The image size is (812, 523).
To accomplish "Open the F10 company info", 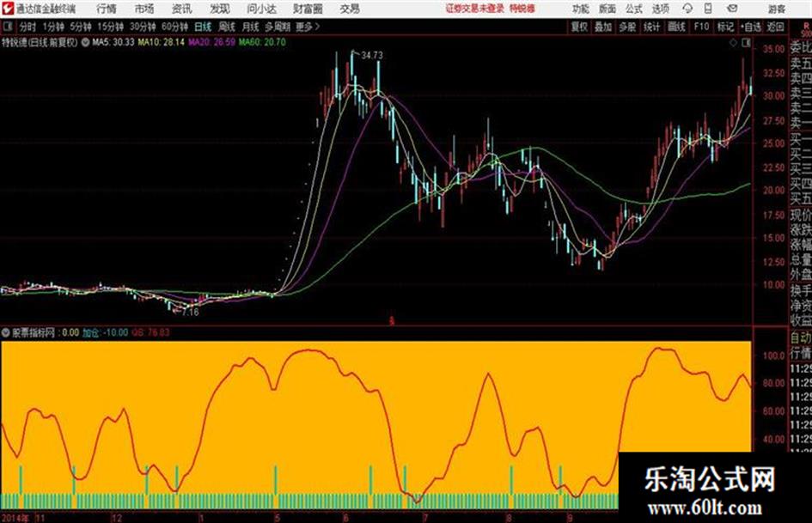I will pos(701,27).
